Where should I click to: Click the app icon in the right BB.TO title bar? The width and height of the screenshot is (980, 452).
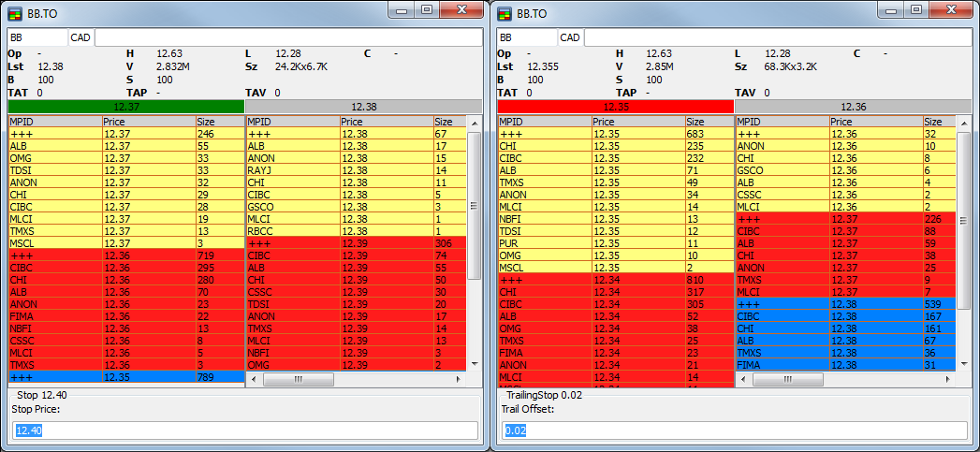coord(504,13)
